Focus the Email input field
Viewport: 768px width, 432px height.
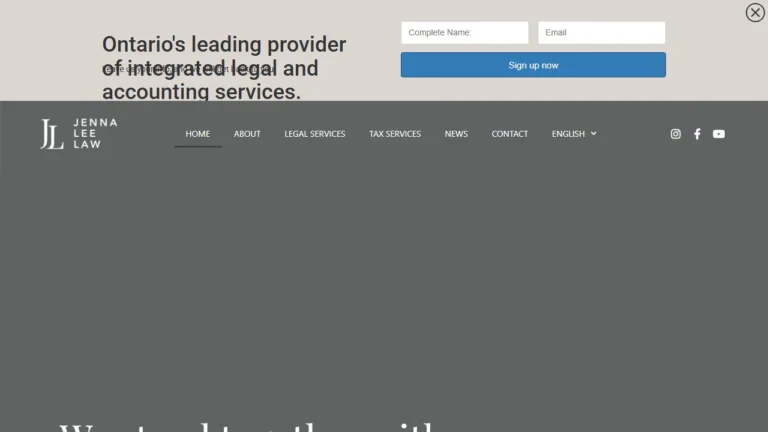pyautogui.click(x=601, y=32)
